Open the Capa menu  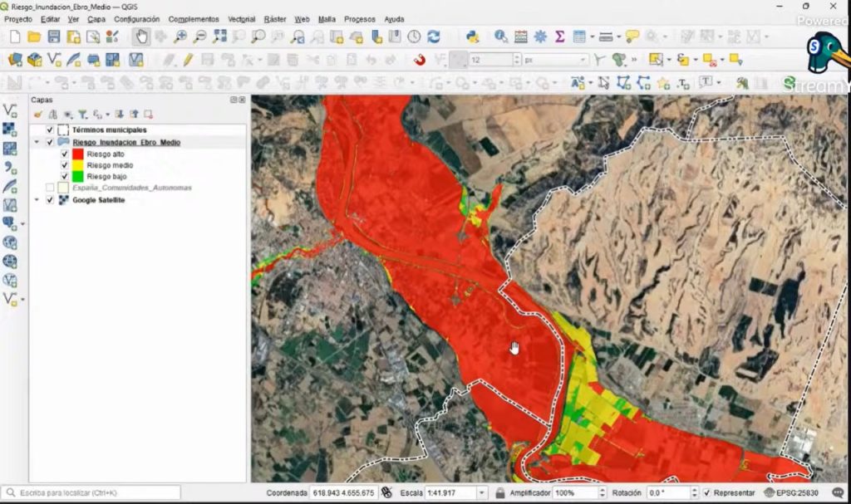click(96, 19)
